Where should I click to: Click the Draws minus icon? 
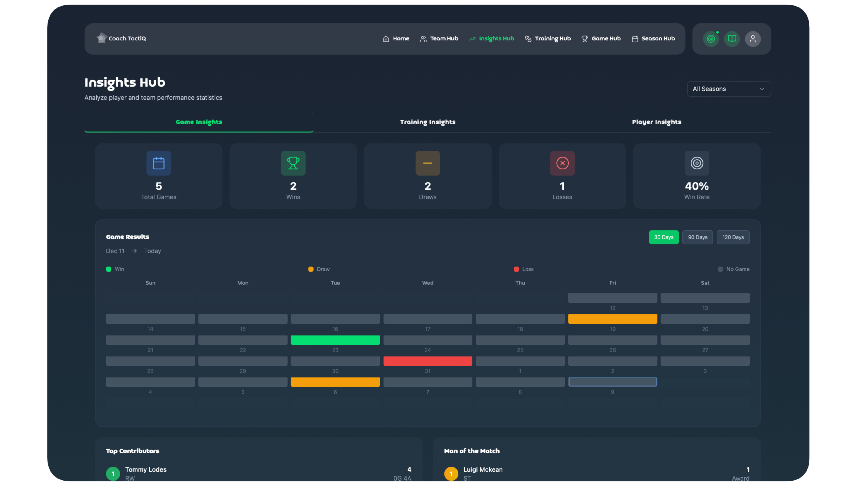click(x=427, y=163)
